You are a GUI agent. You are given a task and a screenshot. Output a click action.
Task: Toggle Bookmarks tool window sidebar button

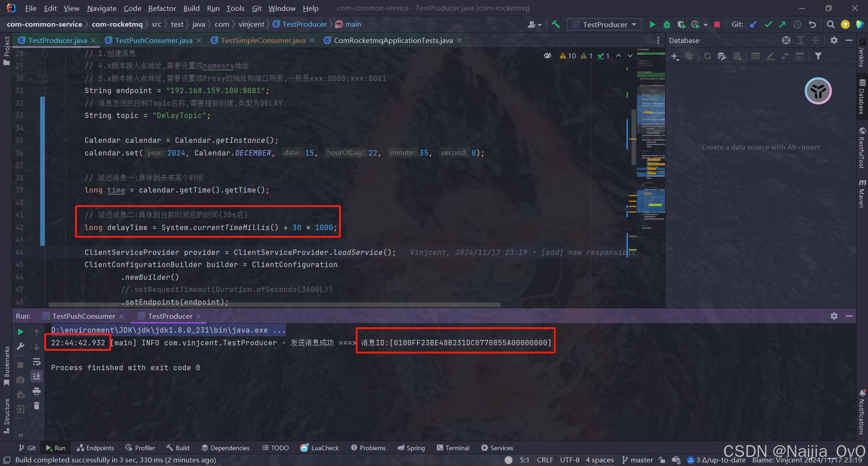click(6, 366)
